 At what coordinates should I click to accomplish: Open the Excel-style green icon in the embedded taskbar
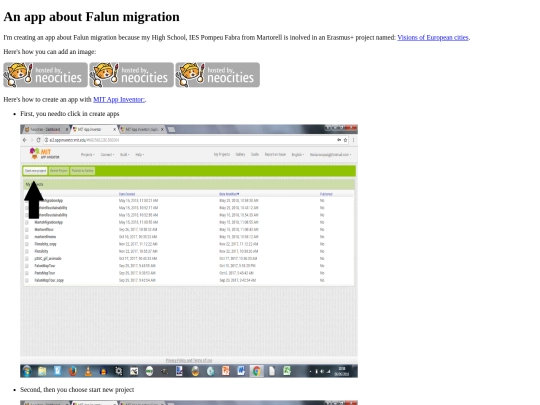tap(287, 371)
